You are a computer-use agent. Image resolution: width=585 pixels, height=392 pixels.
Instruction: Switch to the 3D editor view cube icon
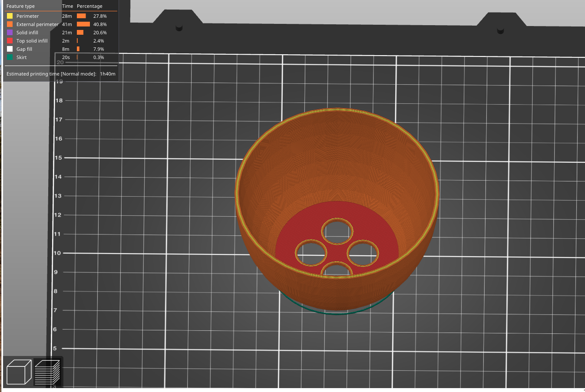tap(19, 372)
